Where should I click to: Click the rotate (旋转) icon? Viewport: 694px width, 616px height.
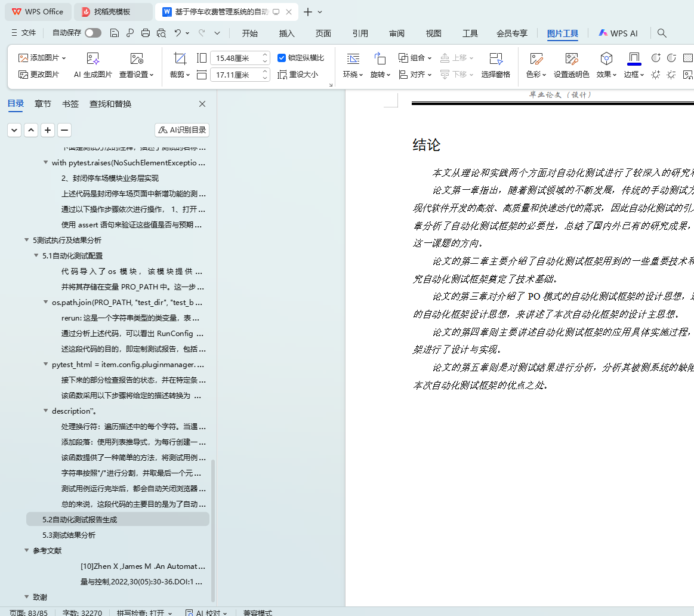pyautogui.click(x=380, y=58)
